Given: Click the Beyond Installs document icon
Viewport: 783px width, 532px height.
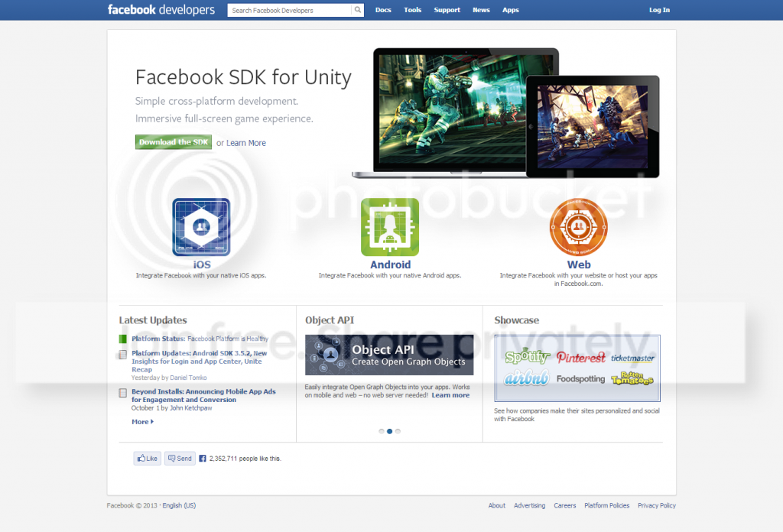Looking at the screenshot, I should pyautogui.click(x=123, y=393).
